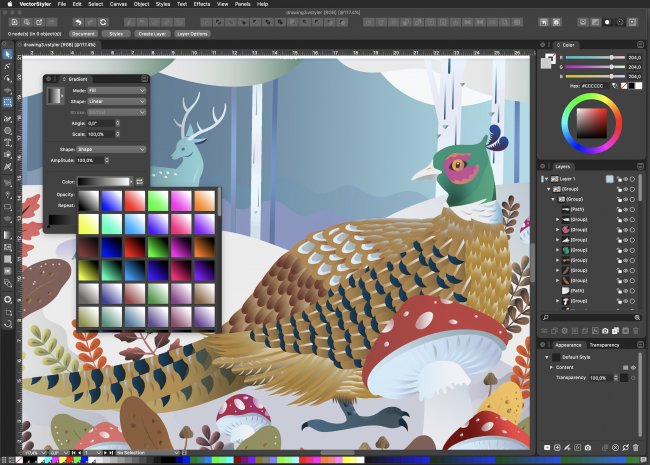The width and height of the screenshot is (650, 465).
Task: Click the Create Layer button
Action: click(x=153, y=33)
